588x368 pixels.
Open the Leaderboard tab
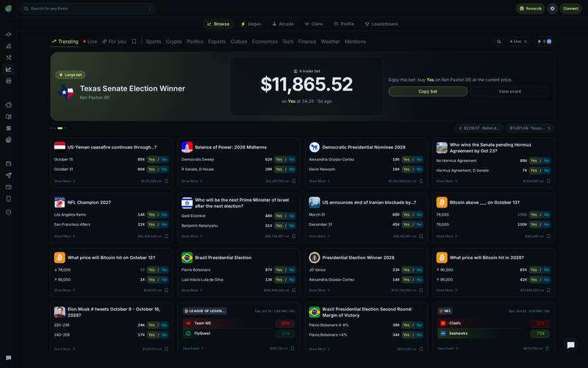pos(381,24)
